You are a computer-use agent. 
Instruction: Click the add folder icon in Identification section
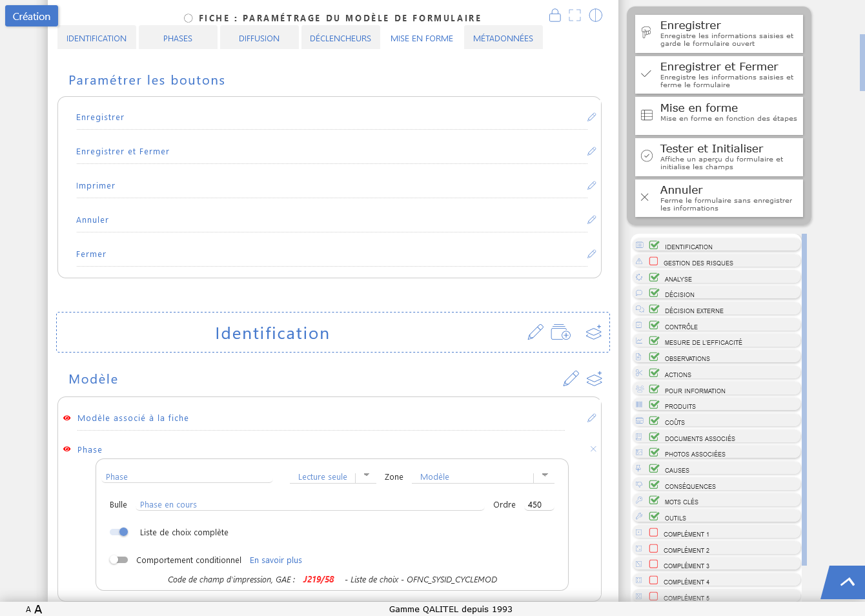(560, 333)
